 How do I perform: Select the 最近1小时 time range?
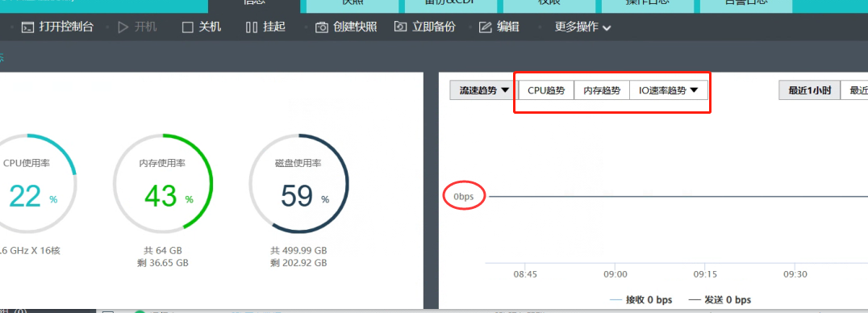[810, 91]
